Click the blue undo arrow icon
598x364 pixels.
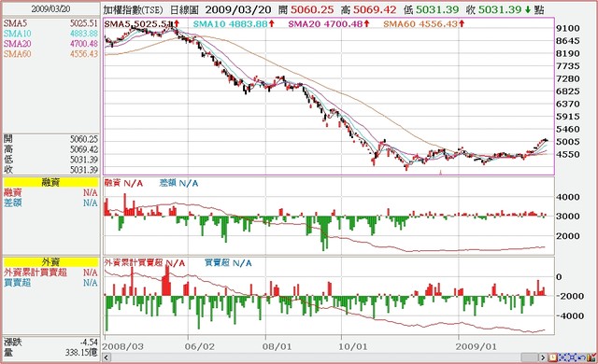[581, 357]
